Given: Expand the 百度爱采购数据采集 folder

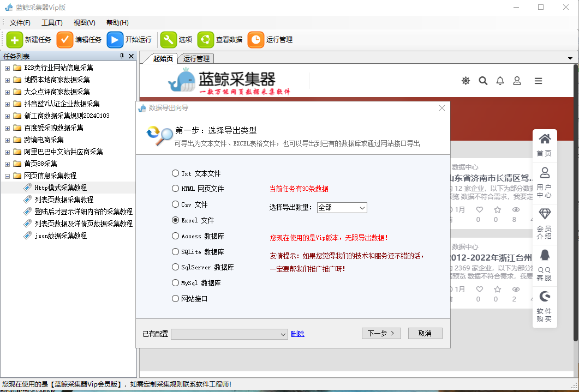Looking at the screenshot, I should (x=8, y=128).
